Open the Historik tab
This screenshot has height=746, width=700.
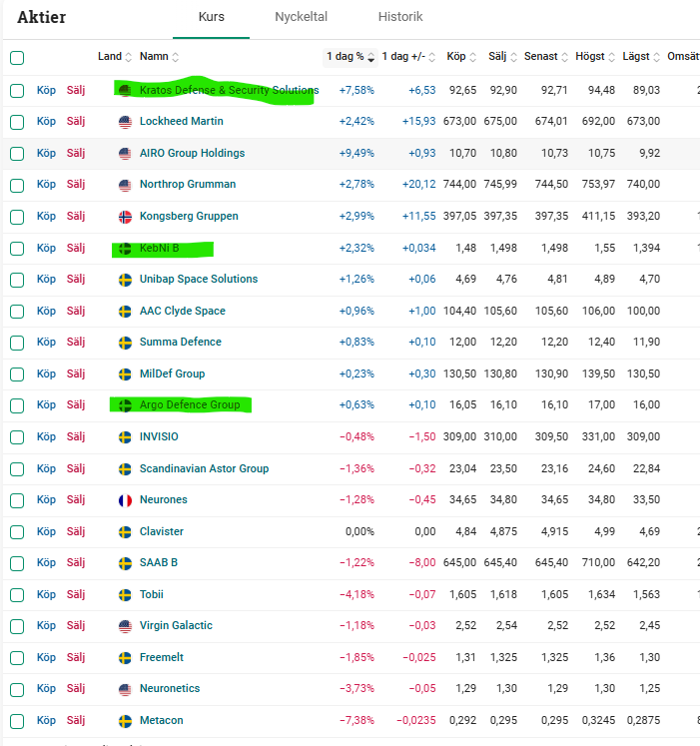coord(400,17)
